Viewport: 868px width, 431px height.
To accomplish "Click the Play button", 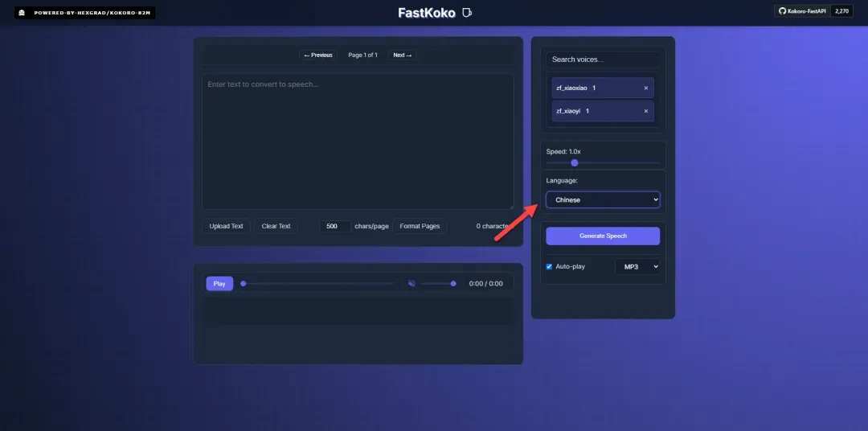I will [x=219, y=284].
